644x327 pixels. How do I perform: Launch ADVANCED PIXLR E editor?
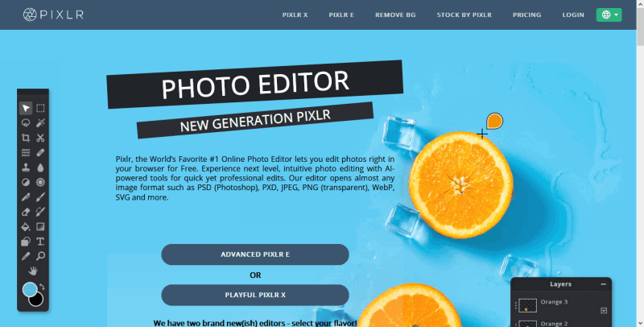[255, 255]
